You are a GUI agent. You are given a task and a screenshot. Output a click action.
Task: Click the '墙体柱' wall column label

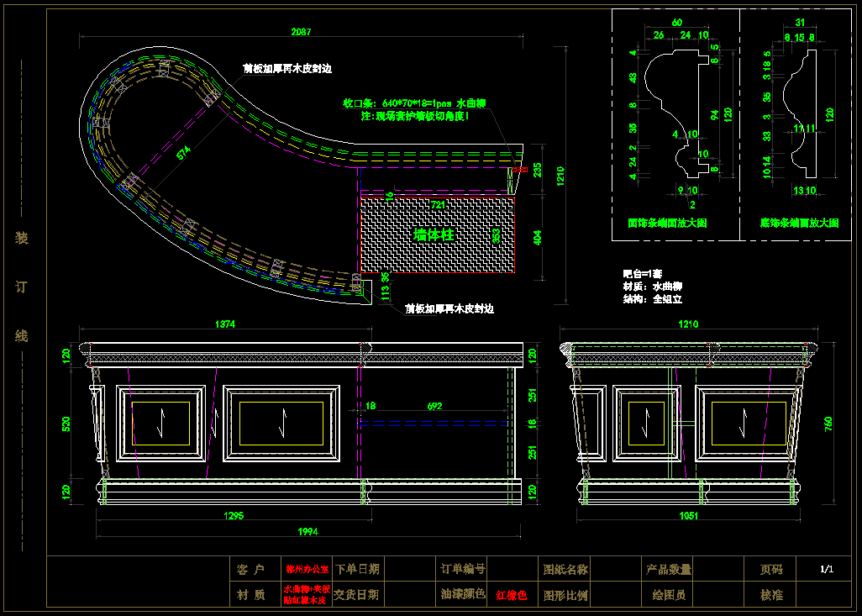click(x=434, y=235)
